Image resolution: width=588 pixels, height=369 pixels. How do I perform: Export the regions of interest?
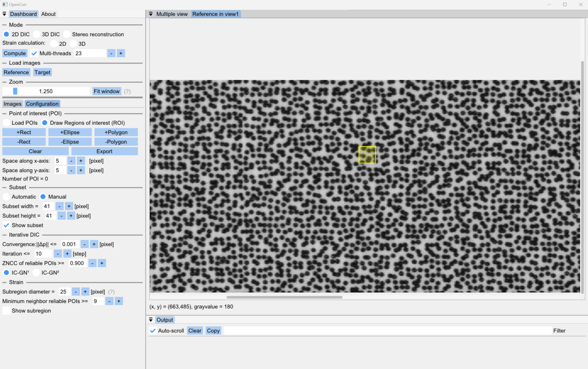104,151
